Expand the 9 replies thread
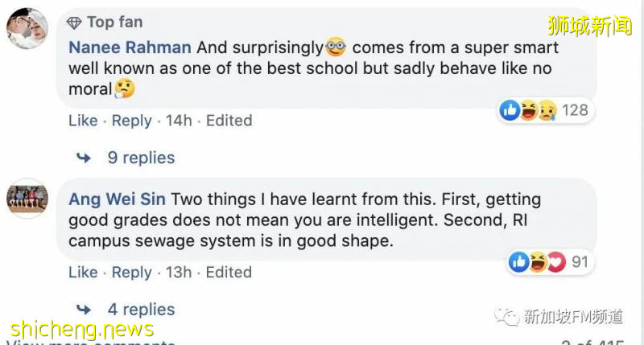 [141, 158]
